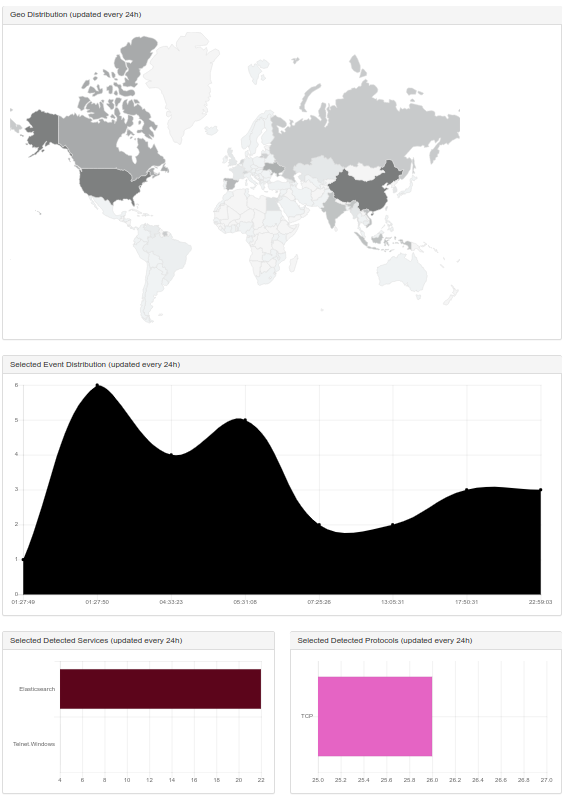This screenshot has height=801, width=567.
Task: Click the 25.0 tick on protocols axis
Action: pyautogui.click(x=318, y=780)
